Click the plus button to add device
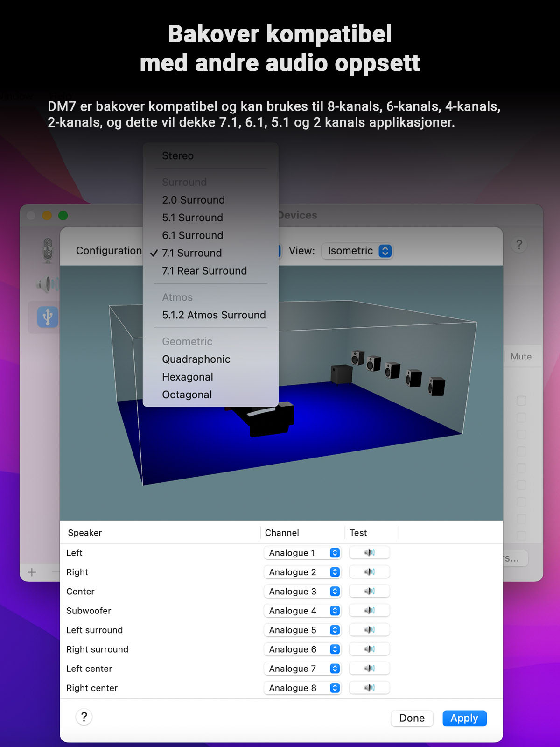Screen dimensions: 560x747 [x=32, y=572]
